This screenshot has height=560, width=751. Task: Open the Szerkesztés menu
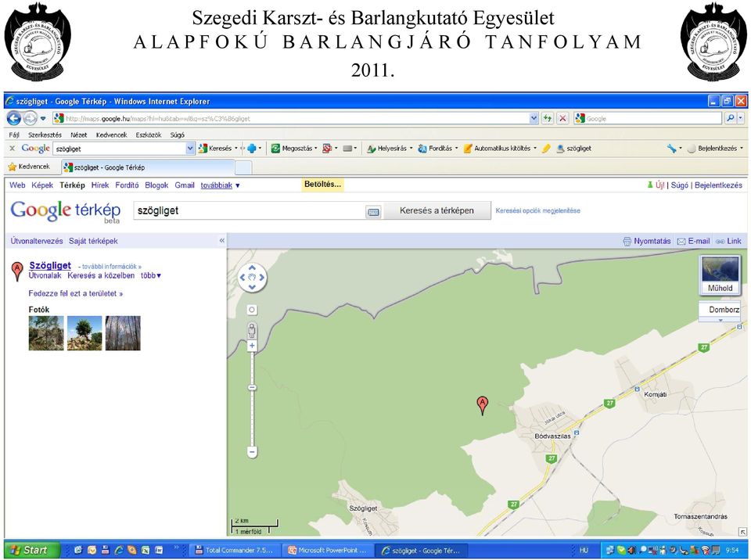[x=45, y=135]
